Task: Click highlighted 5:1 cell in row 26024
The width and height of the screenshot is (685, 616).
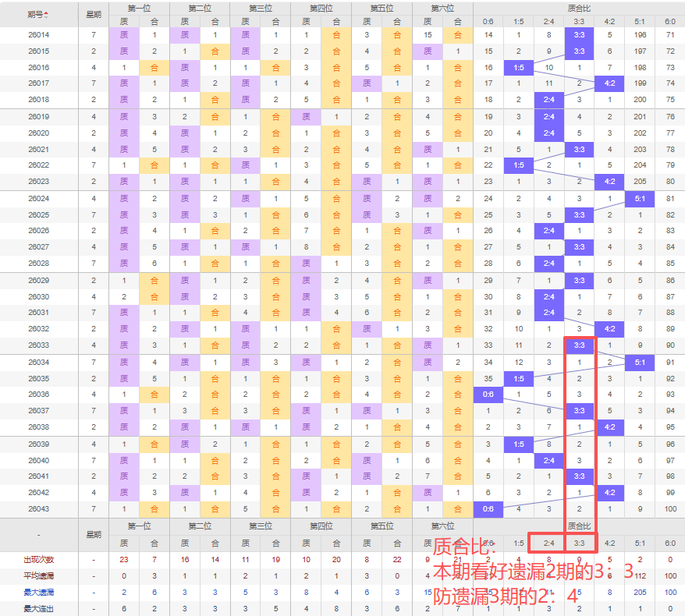Action: coord(640,198)
